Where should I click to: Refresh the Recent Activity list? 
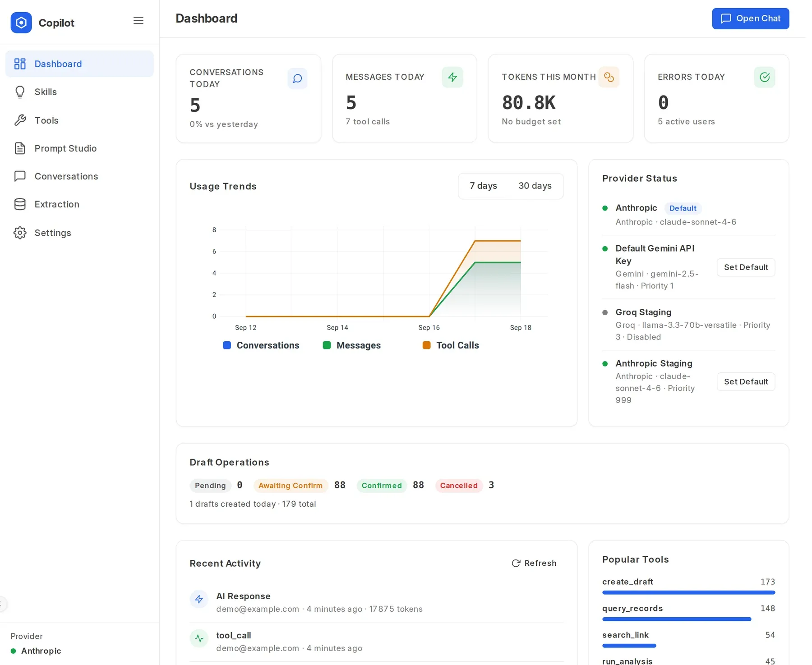[x=534, y=563]
